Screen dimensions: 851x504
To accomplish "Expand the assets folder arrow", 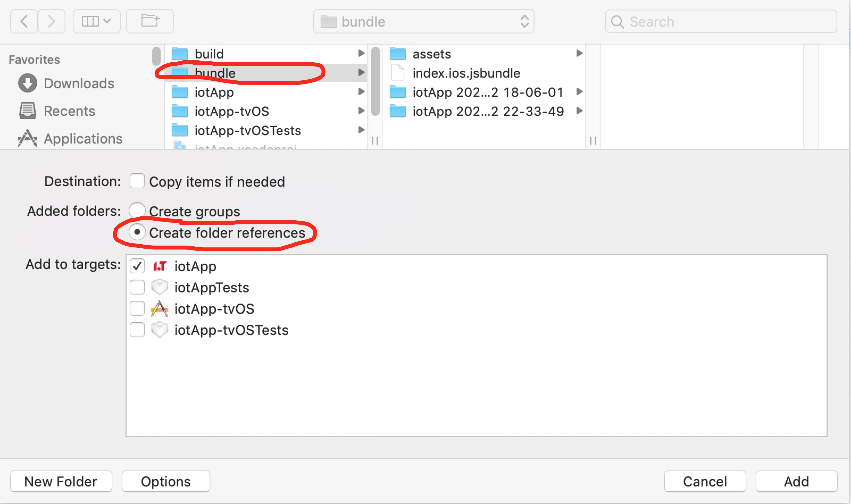I will tap(579, 53).
